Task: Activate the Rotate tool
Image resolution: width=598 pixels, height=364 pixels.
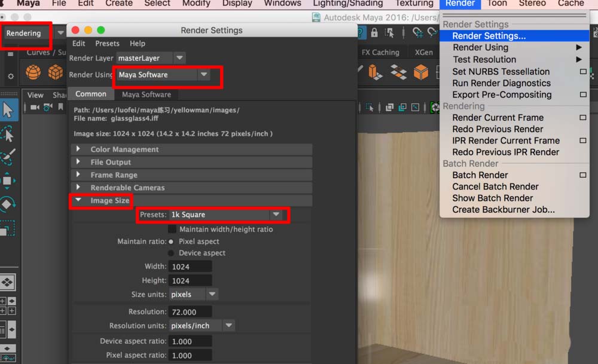Action: 8,204
